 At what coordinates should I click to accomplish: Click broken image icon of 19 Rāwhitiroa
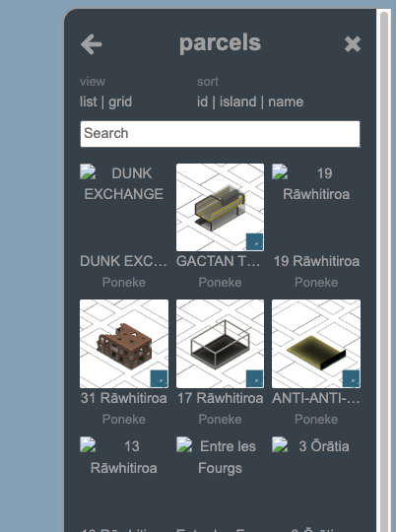click(x=280, y=171)
